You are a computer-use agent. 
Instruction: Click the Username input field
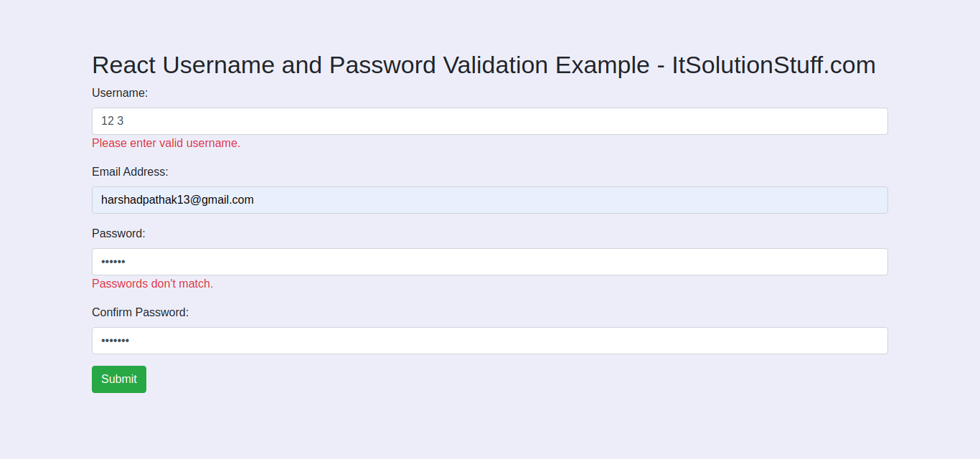[490, 121]
